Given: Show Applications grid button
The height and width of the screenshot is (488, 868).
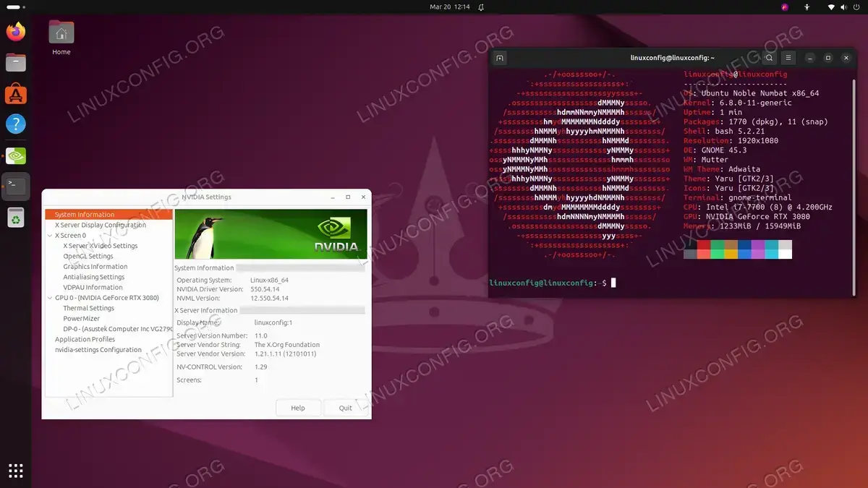Looking at the screenshot, I should click(x=16, y=471).
